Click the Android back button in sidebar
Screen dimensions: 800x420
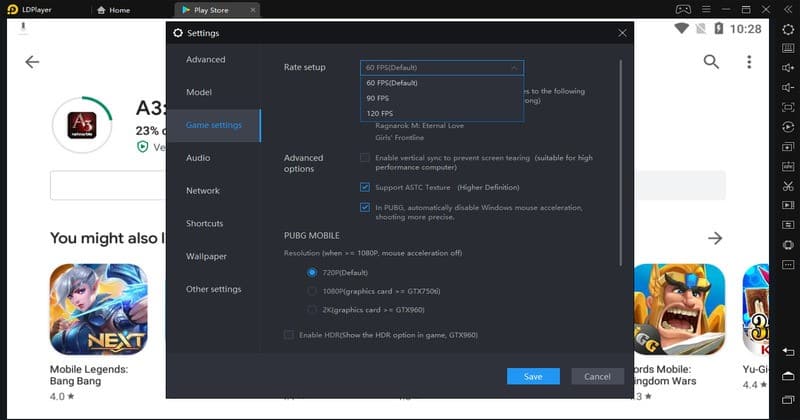point(788,352)
